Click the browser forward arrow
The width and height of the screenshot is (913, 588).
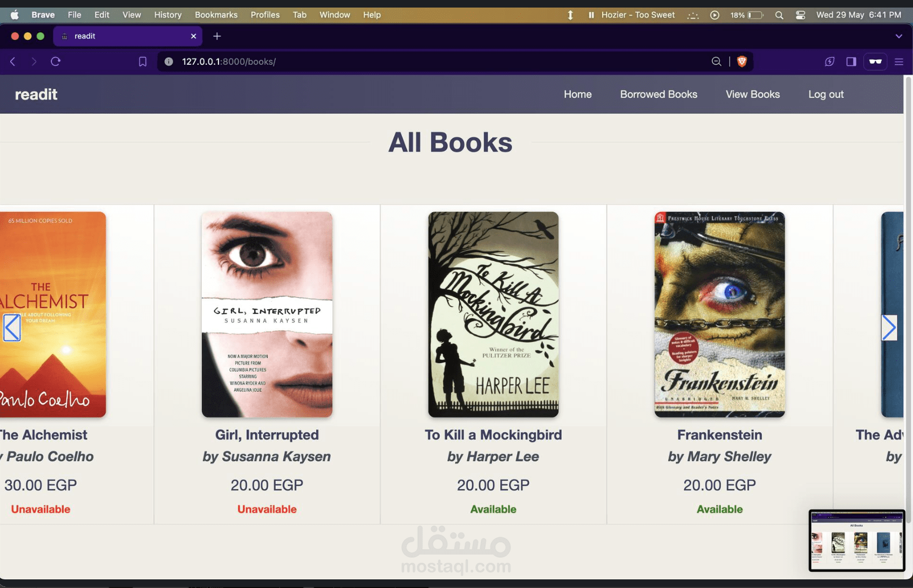point(34,61)
